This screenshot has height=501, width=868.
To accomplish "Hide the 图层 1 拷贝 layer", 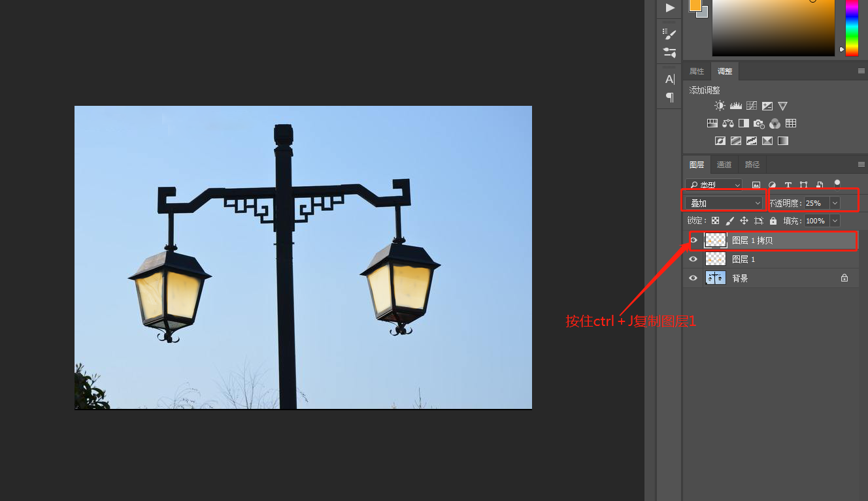I will pos(693,240).
